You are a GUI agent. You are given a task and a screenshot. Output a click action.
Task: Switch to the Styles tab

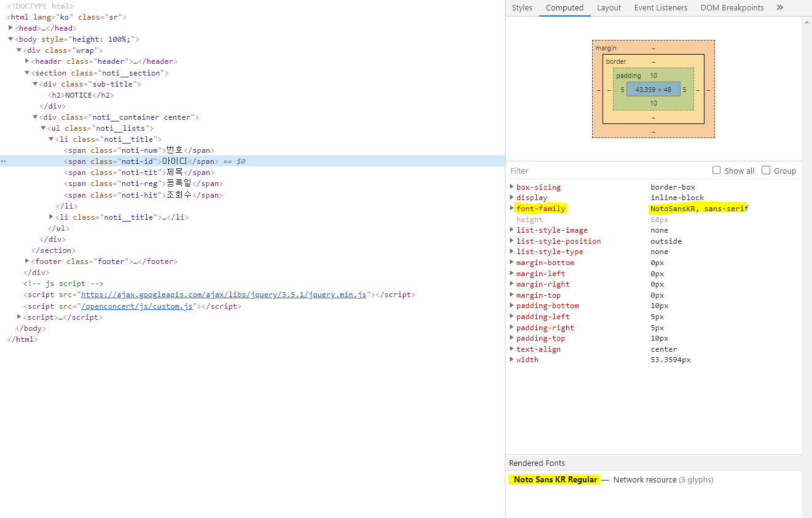522,8
